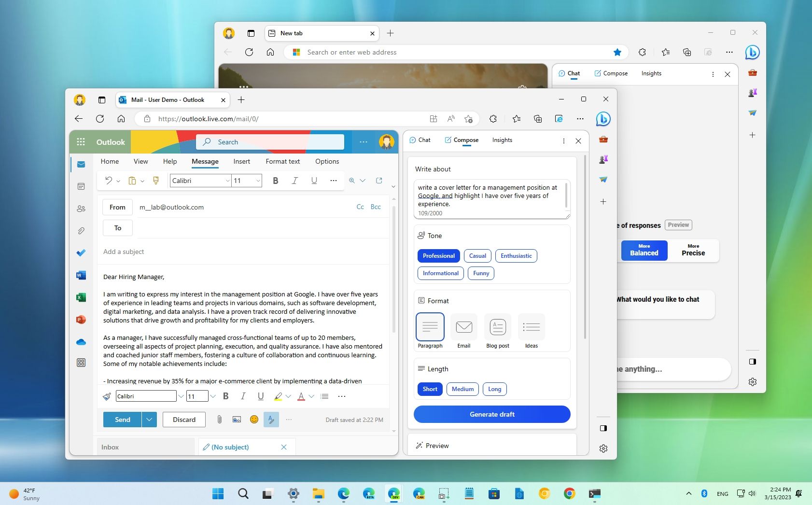This screenshot has width=812, height=505.
Task: Open Excel from the Outlook sidebar
Action: tap(81, 297)
